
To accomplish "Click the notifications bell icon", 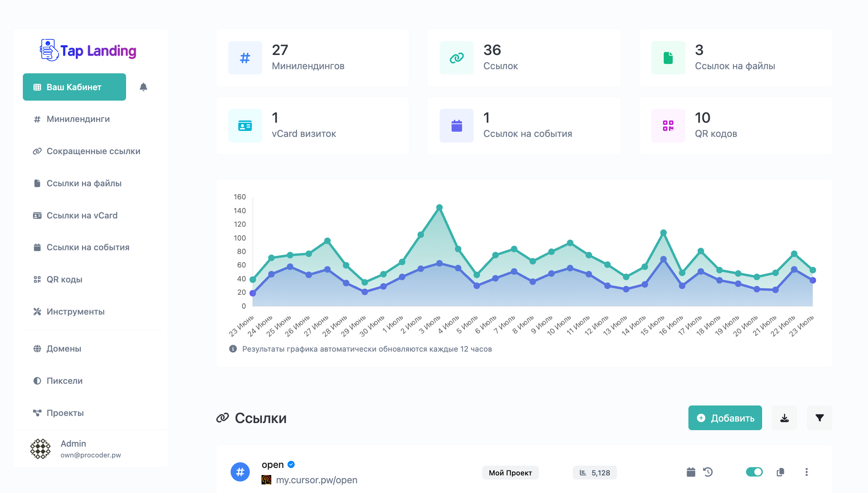I will 143,87.
